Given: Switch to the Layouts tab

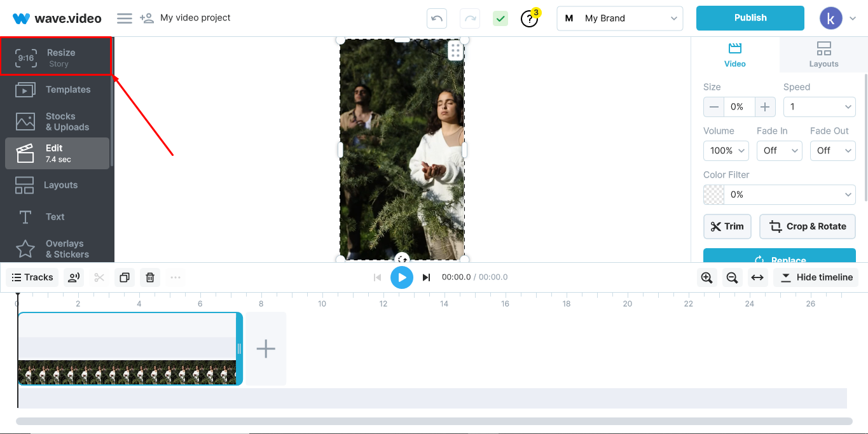Looking at the screenshot, I should click(823, 55).
